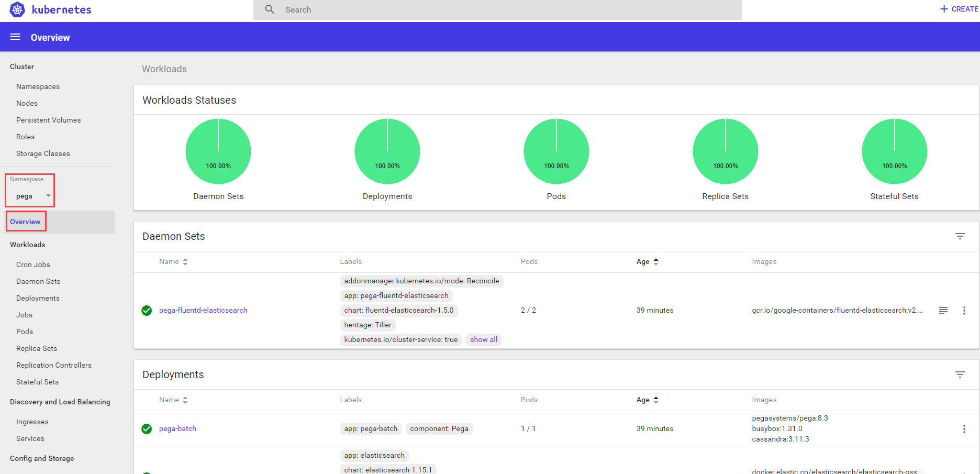Click the fluentd-elasticsearch gcr.io image text
980x474 pixels.
pos(837,310)
